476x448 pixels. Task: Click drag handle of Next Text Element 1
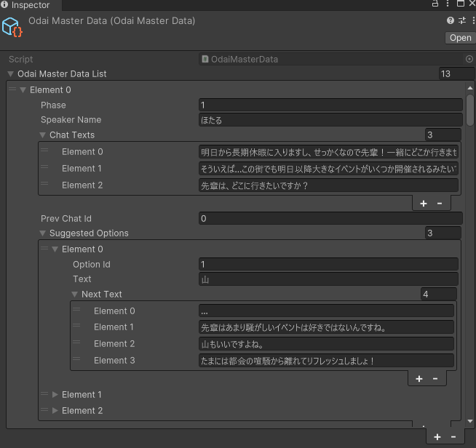point(76,326)
